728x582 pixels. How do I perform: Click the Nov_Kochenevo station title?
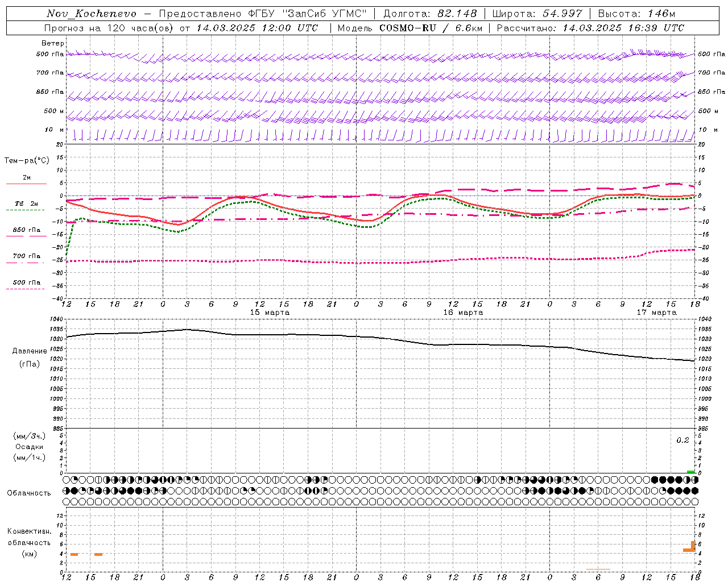[x=92, y=14]
